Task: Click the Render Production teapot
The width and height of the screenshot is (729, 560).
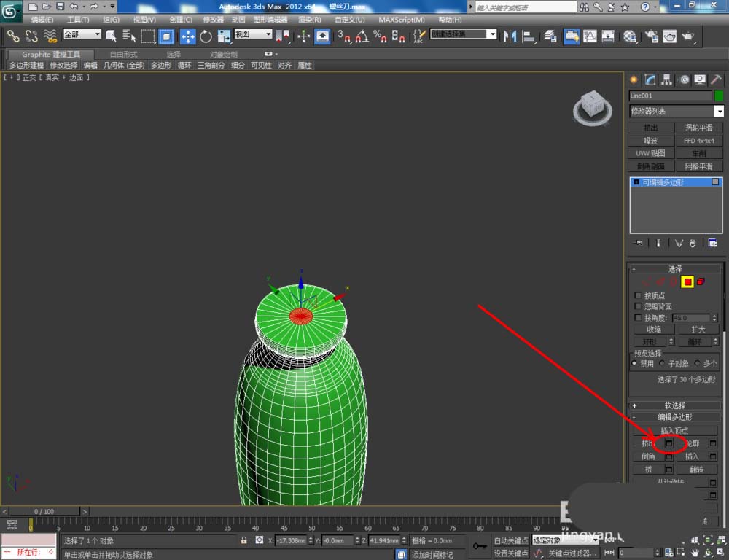Action: 689,36
